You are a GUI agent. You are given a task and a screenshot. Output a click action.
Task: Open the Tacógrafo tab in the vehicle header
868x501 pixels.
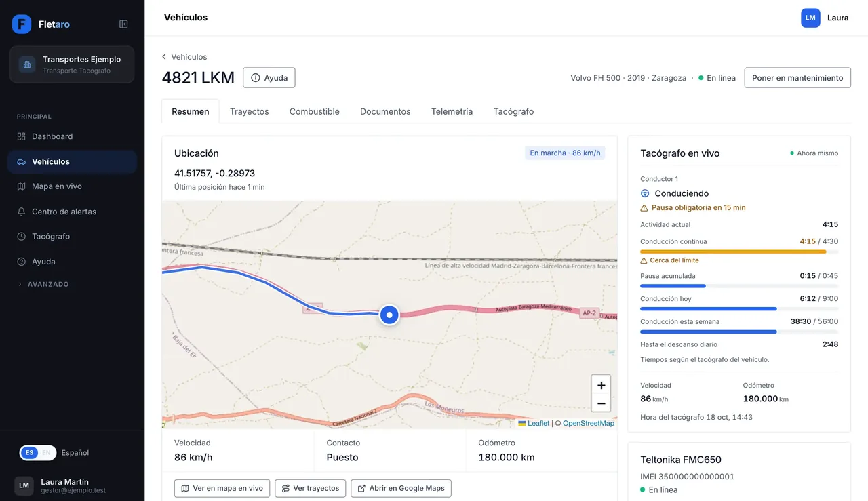click(x=513, y=111)
